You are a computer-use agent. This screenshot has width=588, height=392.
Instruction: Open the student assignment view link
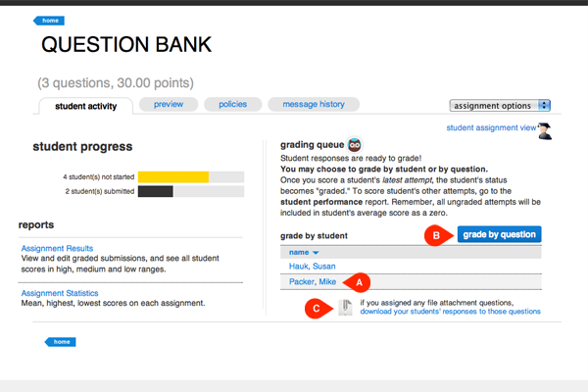tap(490, 127)
